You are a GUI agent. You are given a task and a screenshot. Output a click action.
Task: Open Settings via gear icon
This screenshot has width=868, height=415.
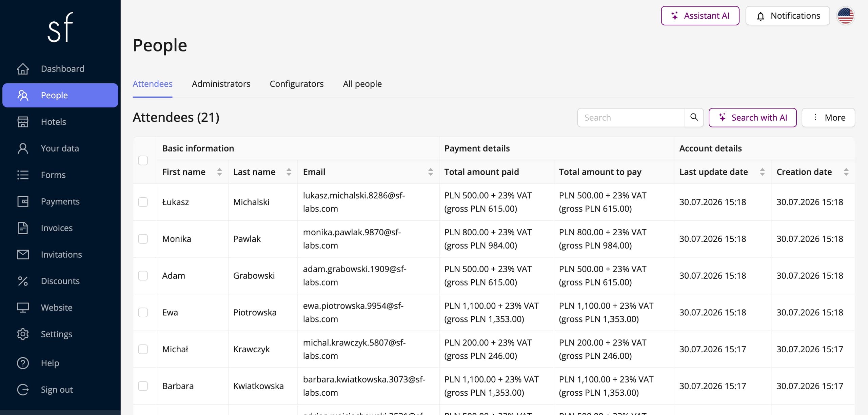[23, 334]
